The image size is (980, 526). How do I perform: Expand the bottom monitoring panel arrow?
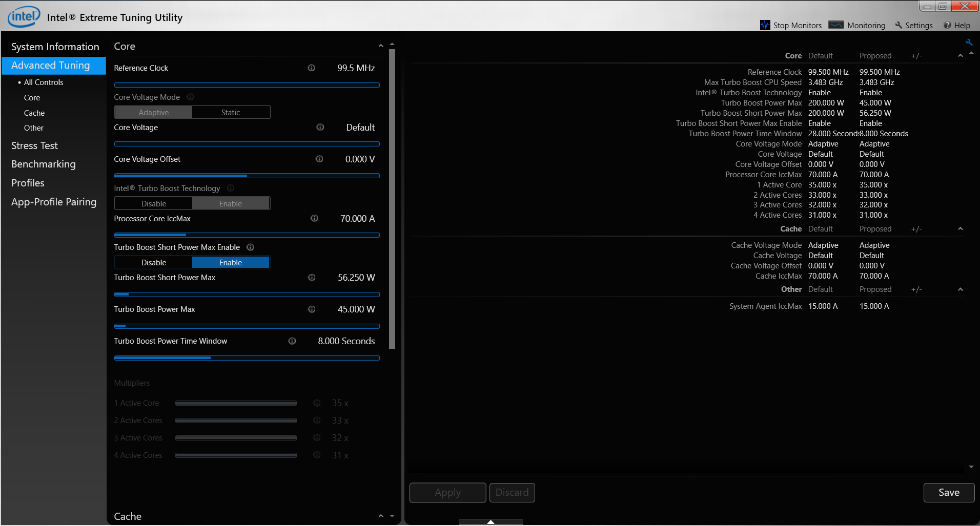pos(491,522)
